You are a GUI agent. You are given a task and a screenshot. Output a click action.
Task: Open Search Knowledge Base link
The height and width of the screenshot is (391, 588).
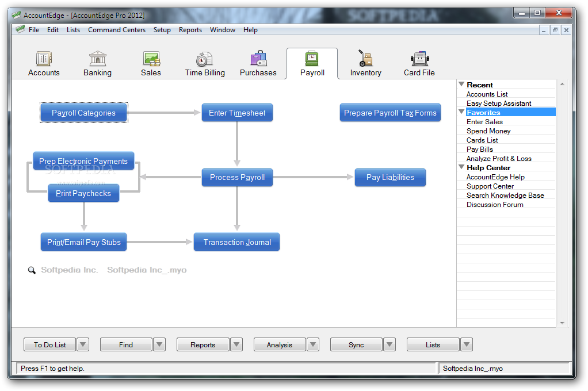(x=505, y=195)
